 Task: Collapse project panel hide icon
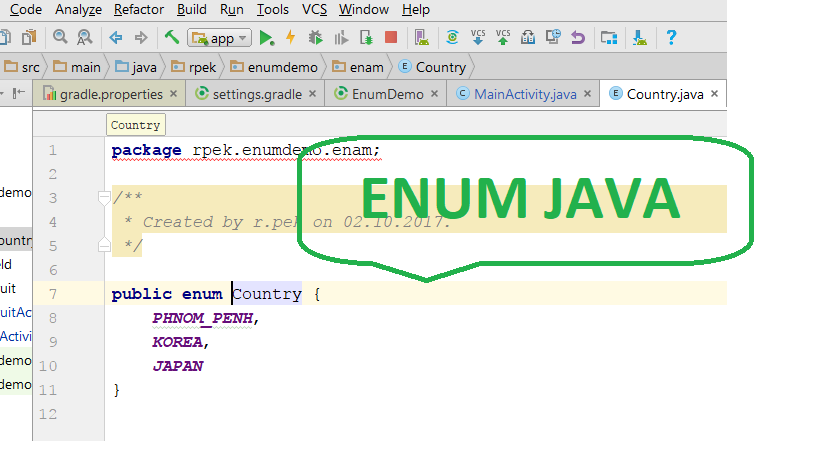[x=19, y=93]
